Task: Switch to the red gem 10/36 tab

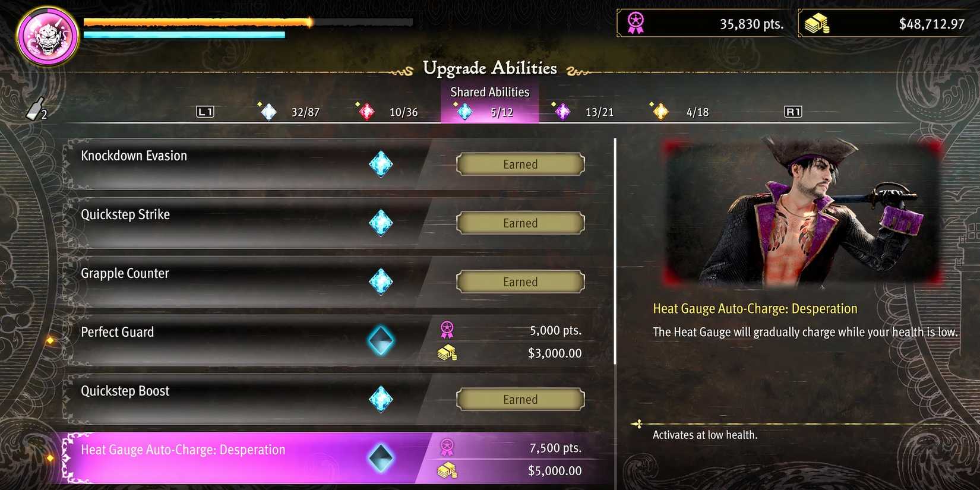Action: pyautogui.click(x=387, y=111)
